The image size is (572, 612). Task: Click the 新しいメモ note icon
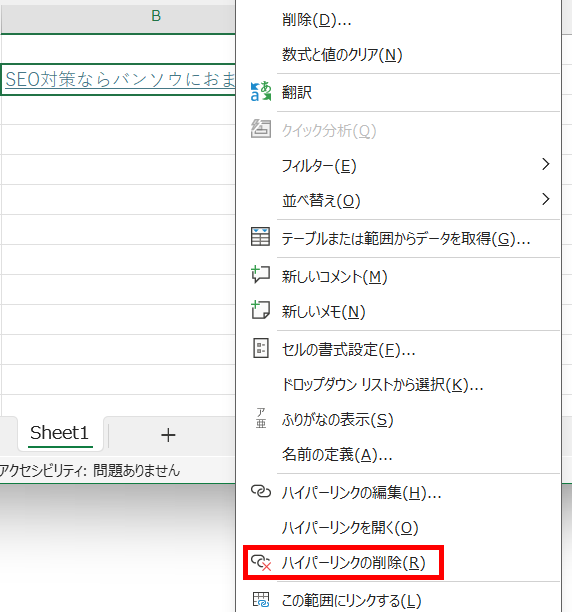tap(260, 310)
